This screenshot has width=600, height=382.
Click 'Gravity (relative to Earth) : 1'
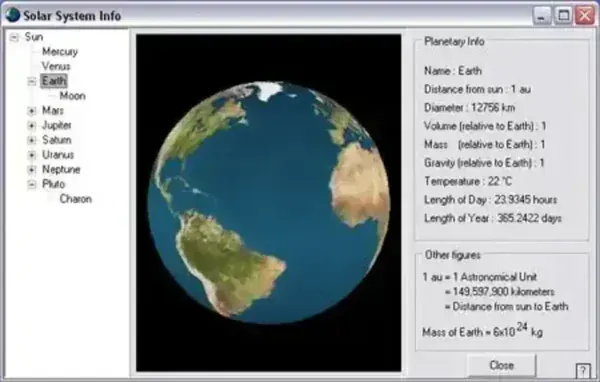484,163
